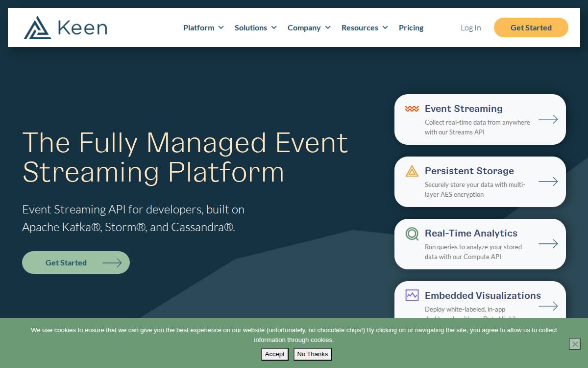588x368 pixels.
Task: Accept the cookies
Action: 275,354
